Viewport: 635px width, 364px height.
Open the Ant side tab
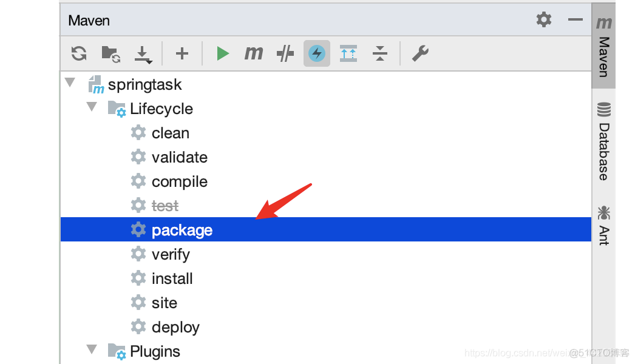603,226
